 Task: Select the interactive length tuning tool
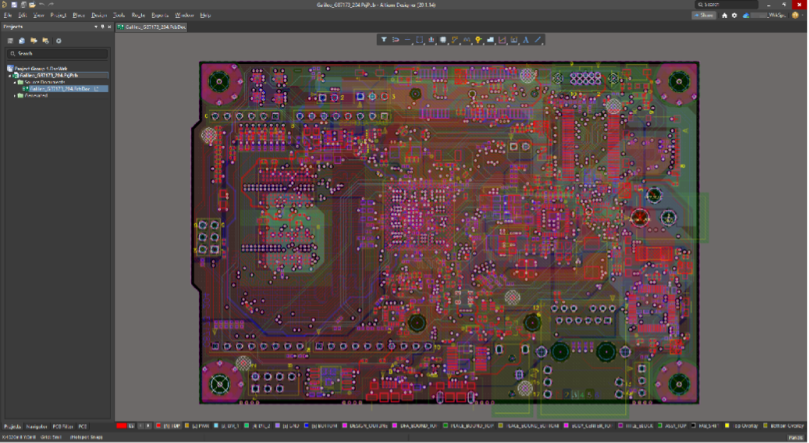pos(466,40)
